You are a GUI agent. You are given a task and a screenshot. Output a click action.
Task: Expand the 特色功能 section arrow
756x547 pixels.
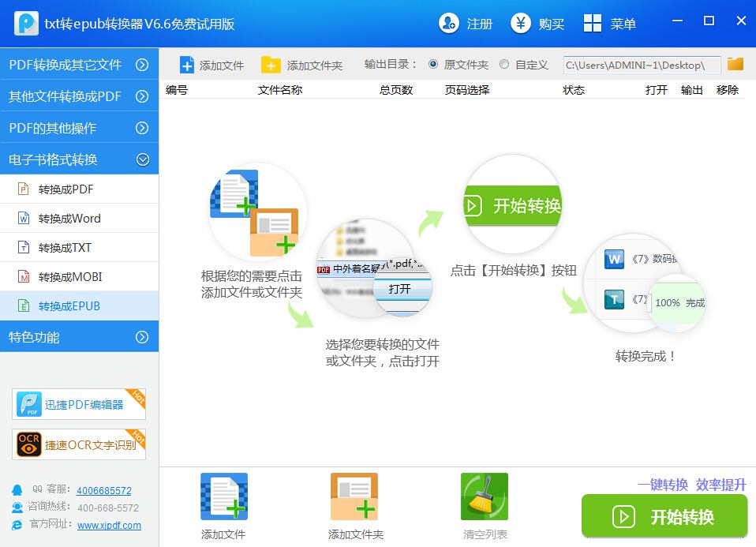click(x=142, y=337)
